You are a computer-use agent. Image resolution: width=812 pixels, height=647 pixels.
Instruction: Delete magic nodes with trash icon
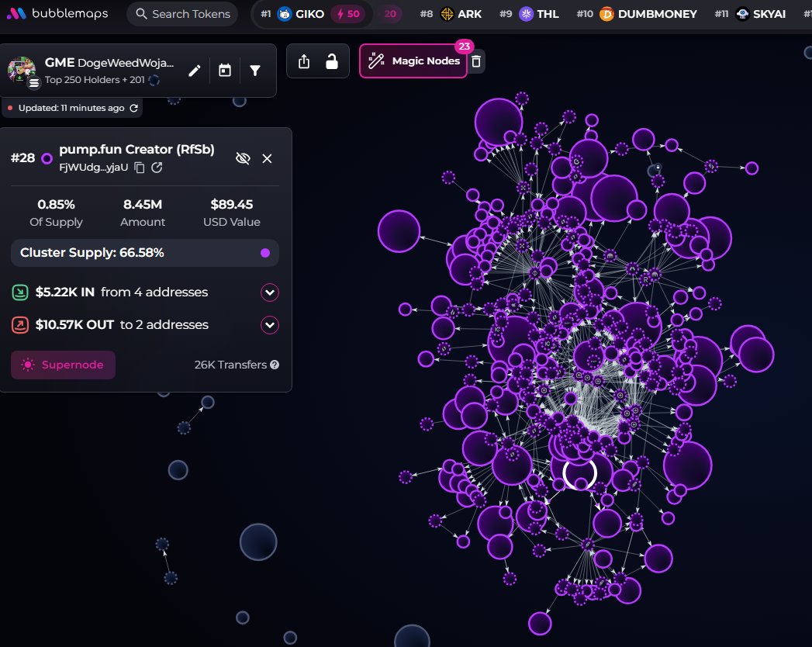[477, 61]
